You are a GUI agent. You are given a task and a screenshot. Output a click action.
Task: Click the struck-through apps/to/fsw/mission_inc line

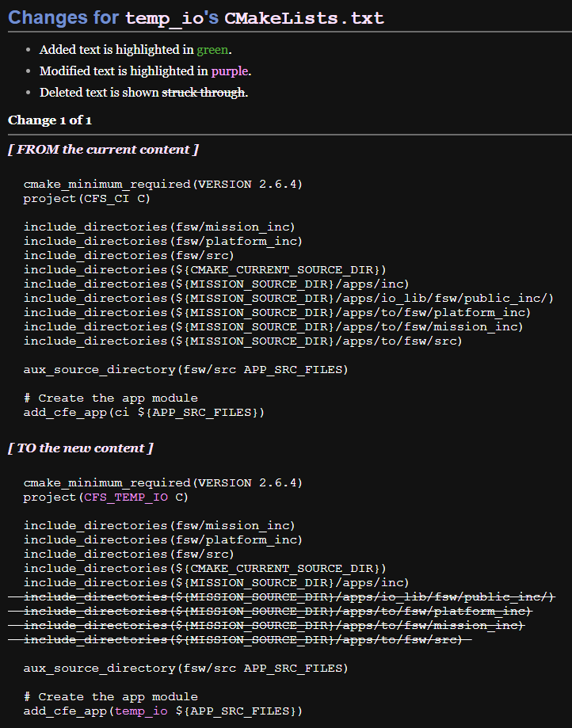click(273, 625)
